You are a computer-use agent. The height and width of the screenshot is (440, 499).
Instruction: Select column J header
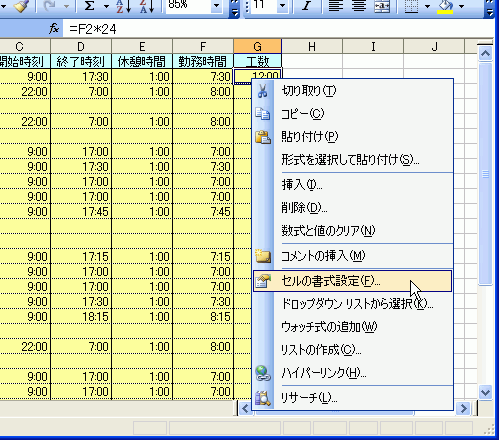click(x=434, y=46)
